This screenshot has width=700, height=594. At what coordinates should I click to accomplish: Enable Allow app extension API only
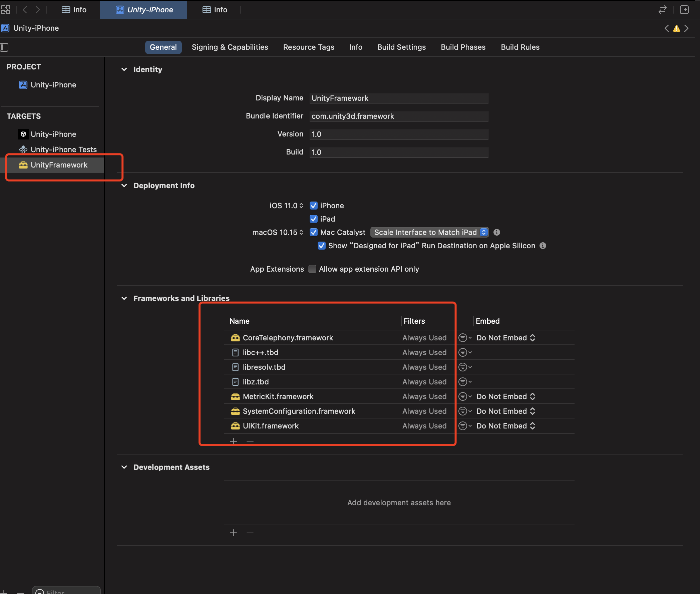click(312, 269)
